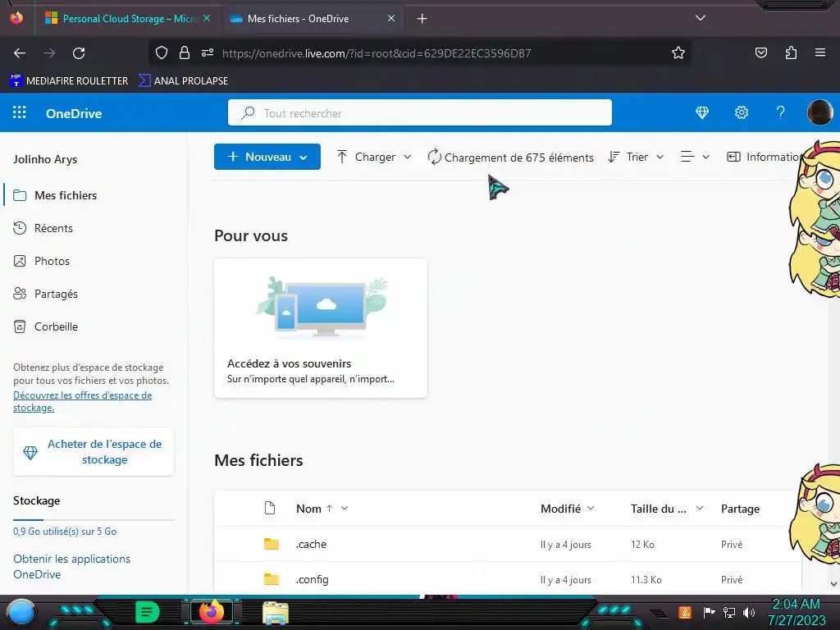840x630 pixels.
Task: Click the taskbar clock 2:04 AM
Action: (x=796, y=605)
